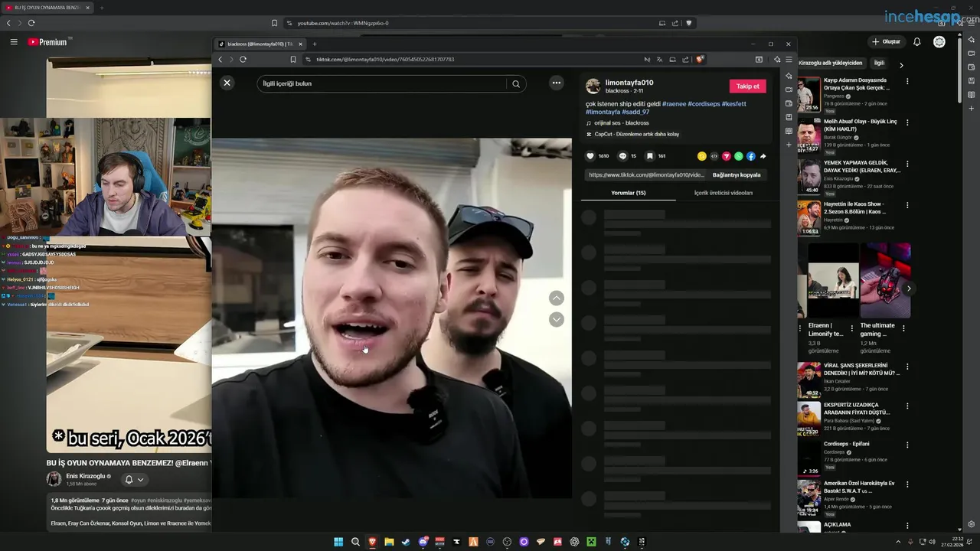Click the YouTube Oluştur create button
This screenshot has height=551, width=980.
(887, 42)
